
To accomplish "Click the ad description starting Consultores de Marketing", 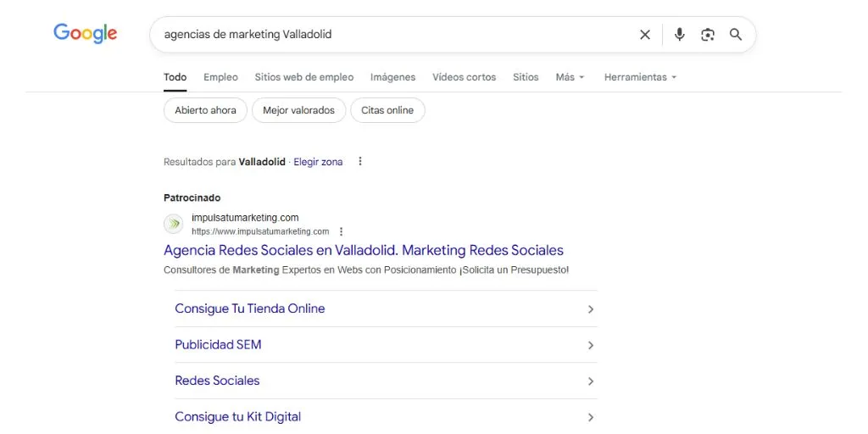I will click(366, 270).
